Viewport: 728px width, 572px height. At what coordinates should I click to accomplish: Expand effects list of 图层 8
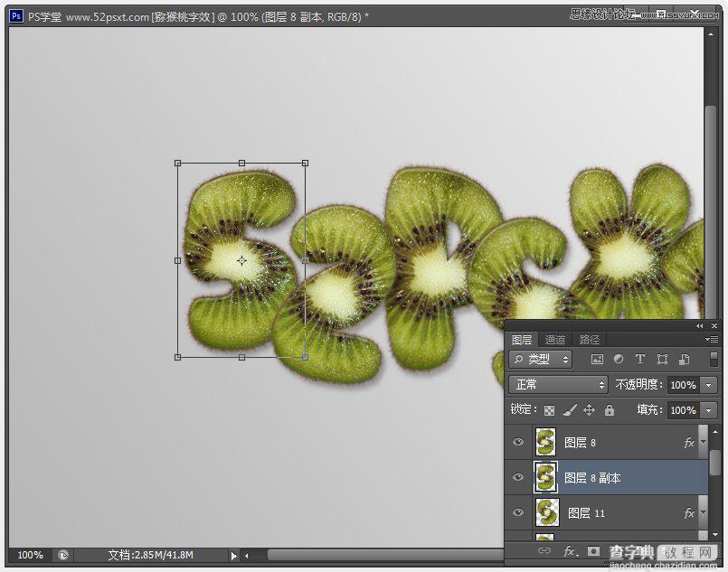pyautogui.click(x=703, y=443)
